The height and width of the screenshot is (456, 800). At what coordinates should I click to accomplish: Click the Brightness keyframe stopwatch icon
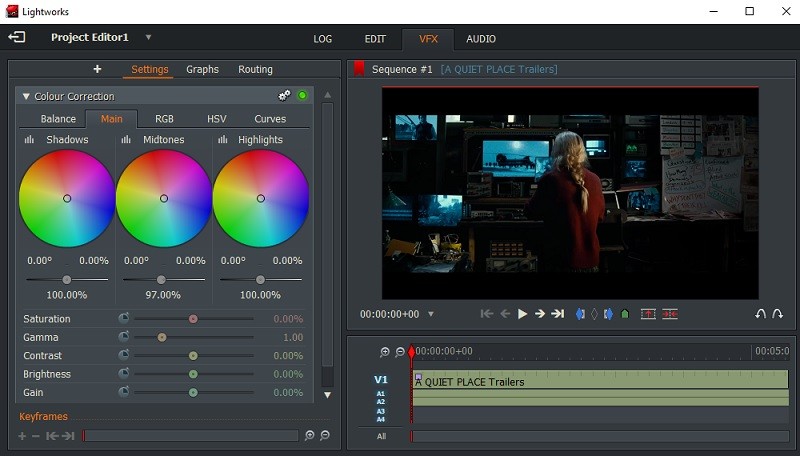pyautogui.click(x=123, y=373)
